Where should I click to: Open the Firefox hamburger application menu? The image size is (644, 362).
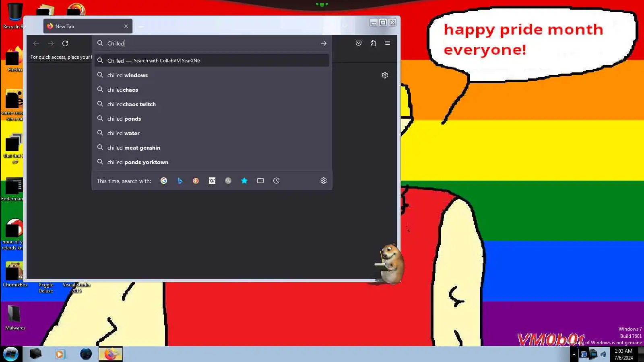click(x=388, y=43)
